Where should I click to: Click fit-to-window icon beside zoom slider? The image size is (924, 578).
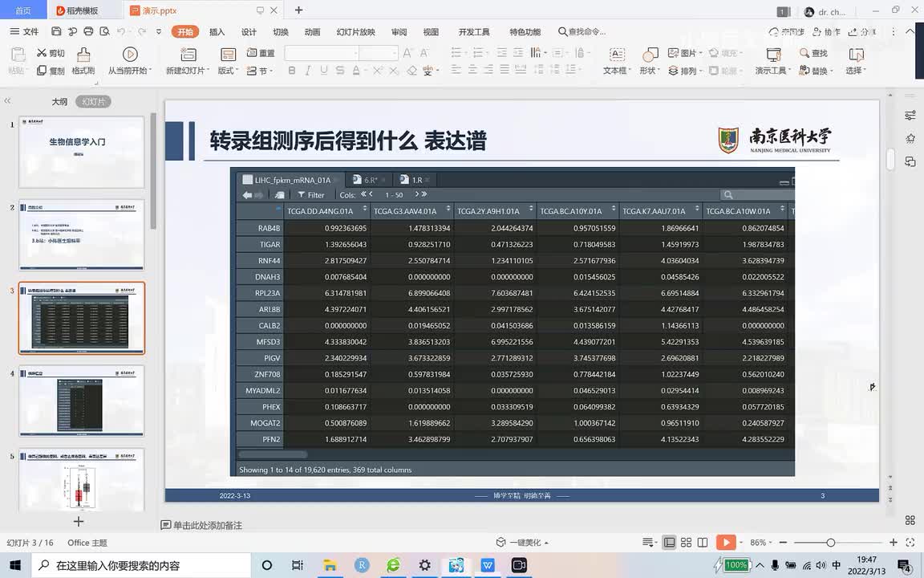click(910, 543)
